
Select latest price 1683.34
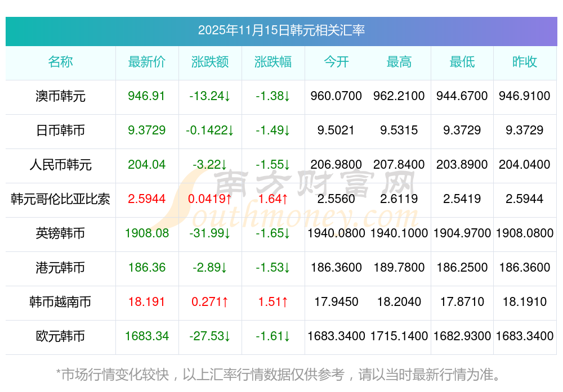pyautogui.click(x=147, y=336)
